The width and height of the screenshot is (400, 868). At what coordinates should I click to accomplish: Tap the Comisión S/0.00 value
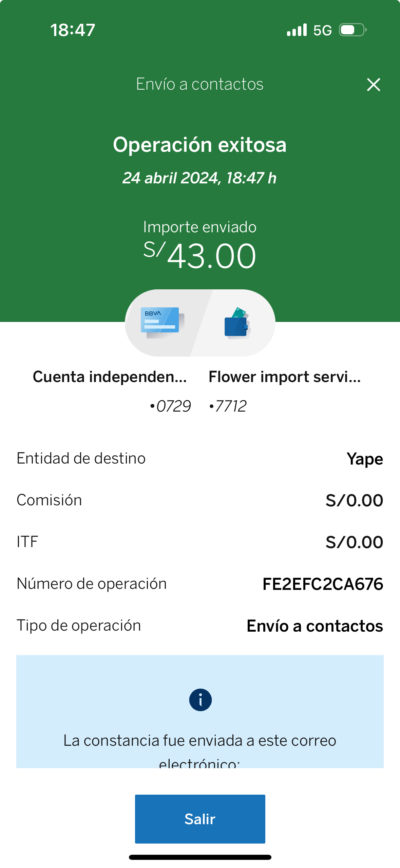(x=354, y=501)
